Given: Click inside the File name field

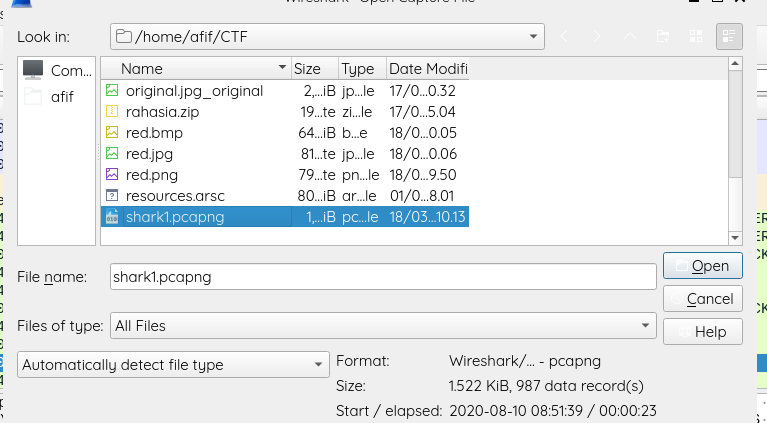Looking at the screenshot, I should [383, 277].
